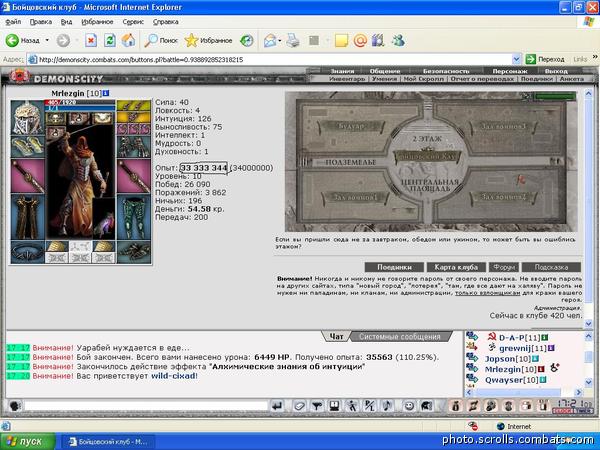Click player grewnij in the online list
Screen dimensions: 600x450
517,348
